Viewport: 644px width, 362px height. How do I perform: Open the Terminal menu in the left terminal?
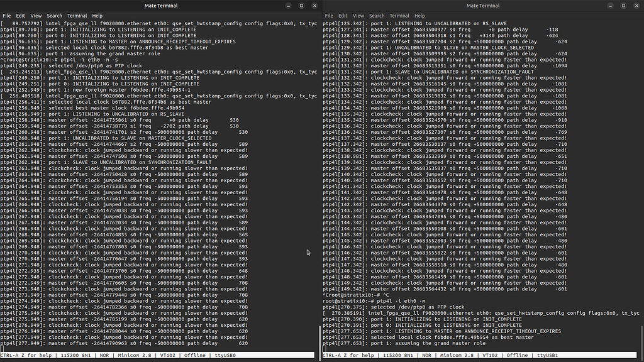tap(77, 16)
